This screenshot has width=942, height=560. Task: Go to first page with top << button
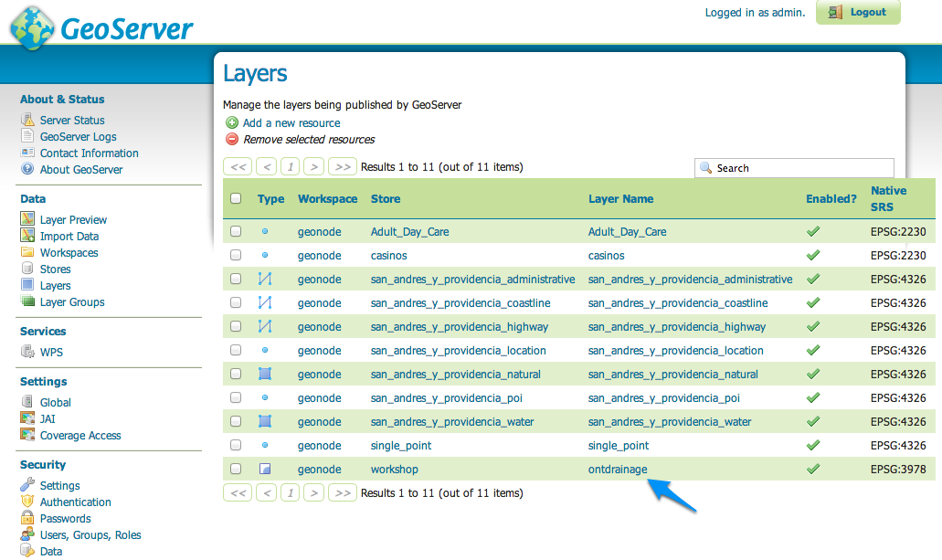pos(238,166)
